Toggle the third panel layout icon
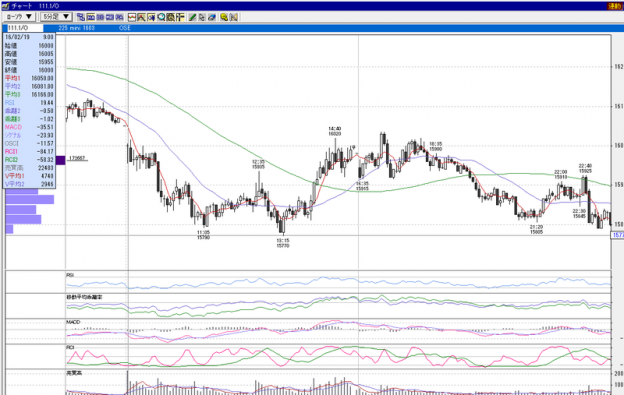Viewport: 624px width, 395px height. pyautogui.click(x=109, y=17)
